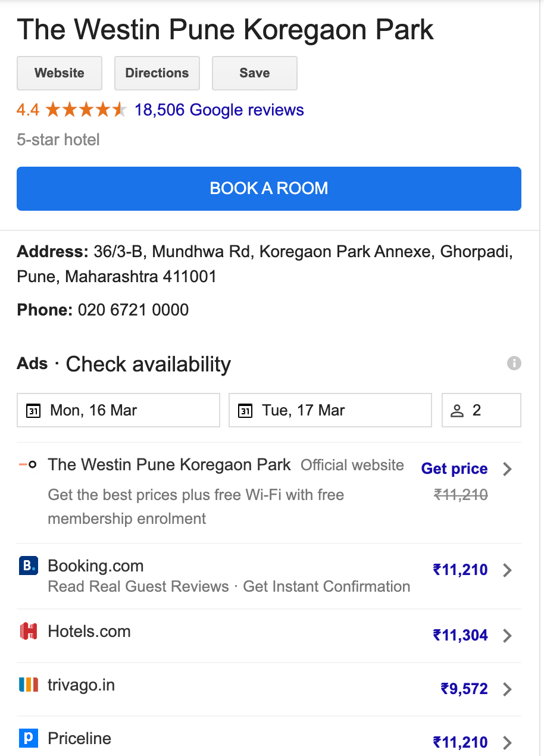
Task: Open the hotel Website button
Action: click(x=60, y=73)
